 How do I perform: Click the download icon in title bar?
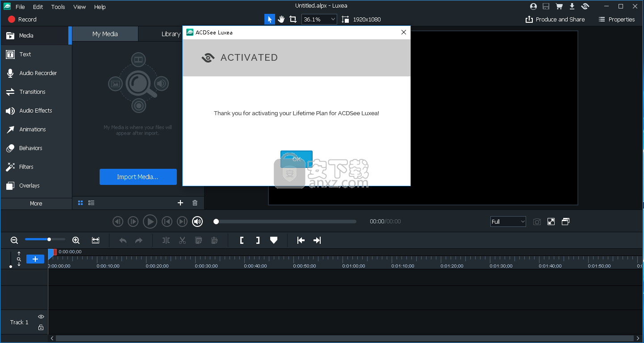pyautogui.click(x=572, y=6)
